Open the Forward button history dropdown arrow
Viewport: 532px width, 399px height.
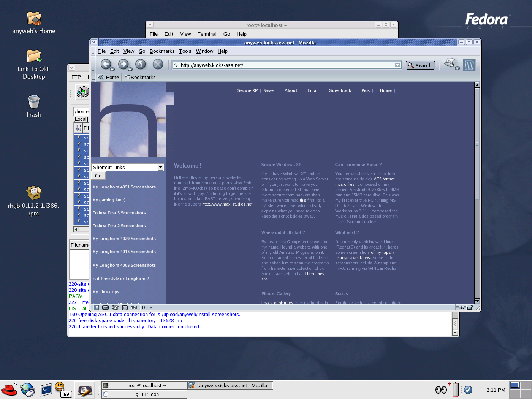pos(130,69)
